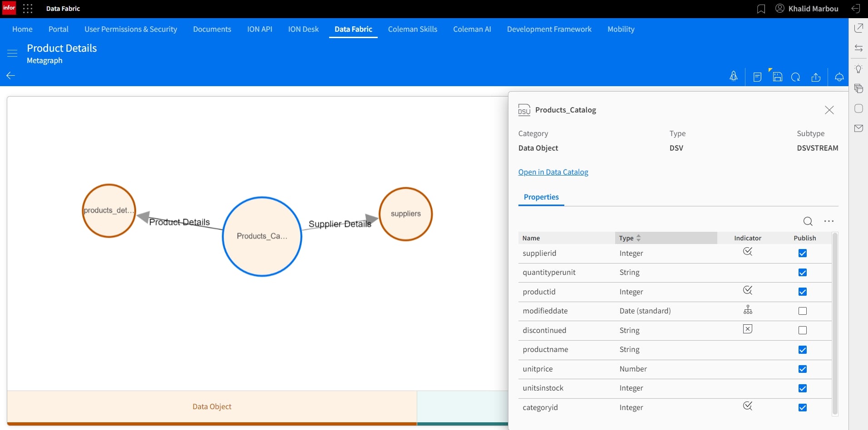Click the rocket launch icon
The height and width of the screenshot is (430, 868).
click(734, 77)
